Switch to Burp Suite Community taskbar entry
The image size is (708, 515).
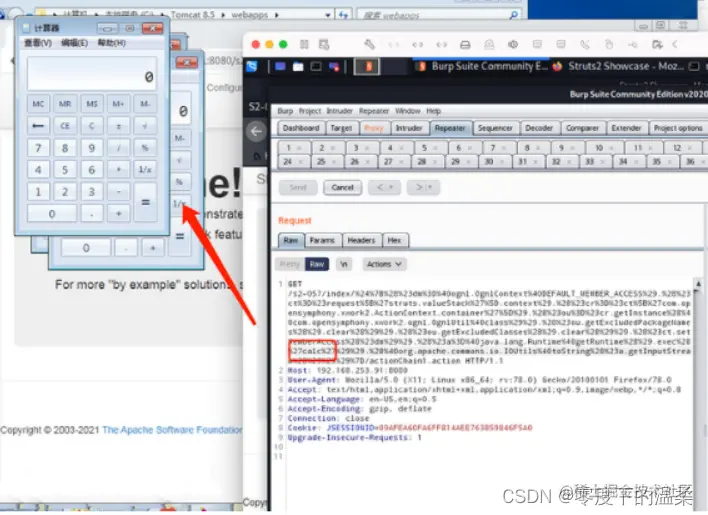pos(483,66)
